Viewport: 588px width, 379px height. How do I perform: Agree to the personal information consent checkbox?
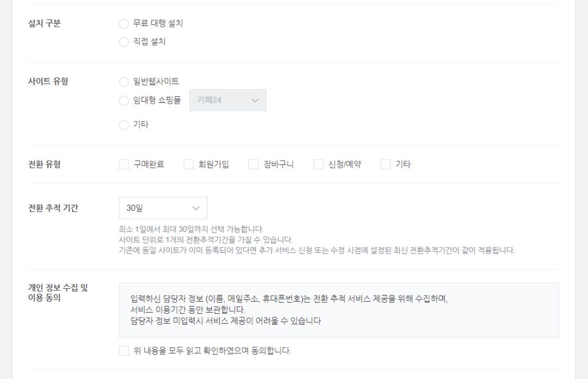click(x=124, y=351)
